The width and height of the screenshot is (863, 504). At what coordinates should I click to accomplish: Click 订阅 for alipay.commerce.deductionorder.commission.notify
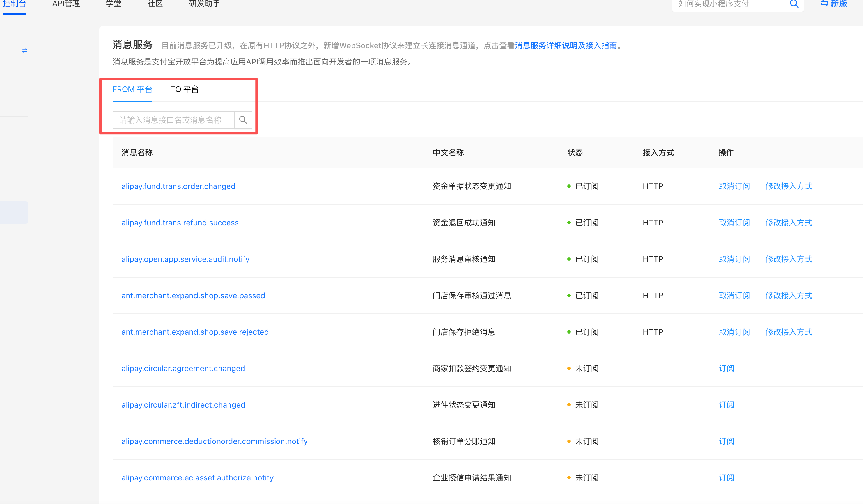(726, 441)
